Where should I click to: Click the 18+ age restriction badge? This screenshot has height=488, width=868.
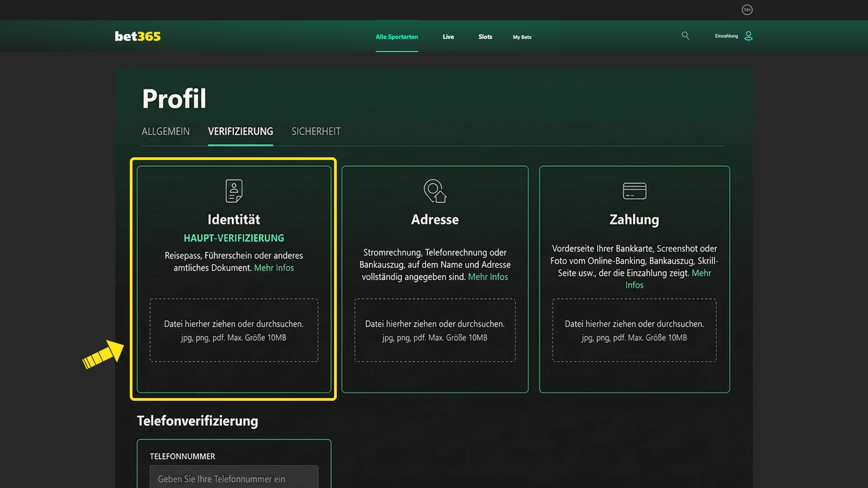(747, 9)
